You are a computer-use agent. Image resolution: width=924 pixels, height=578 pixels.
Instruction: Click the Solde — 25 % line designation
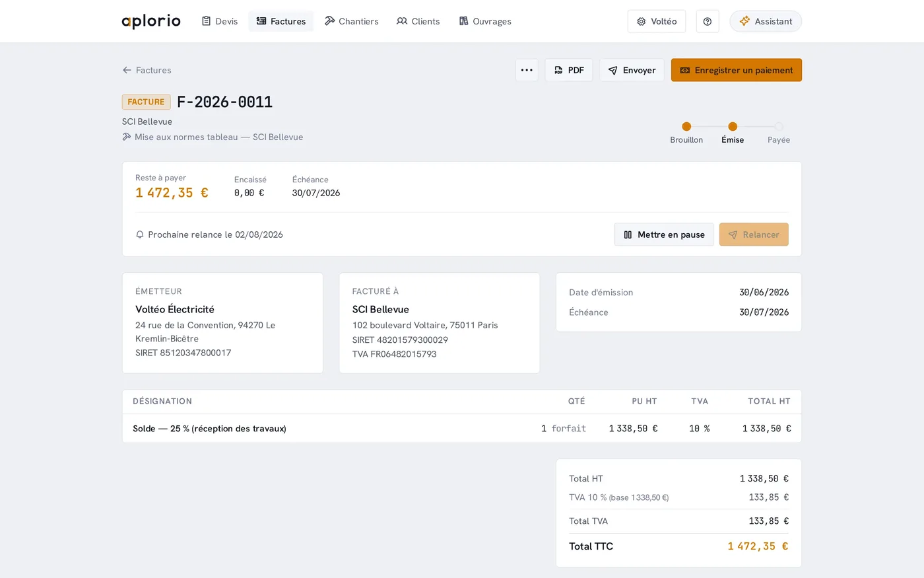209,429
